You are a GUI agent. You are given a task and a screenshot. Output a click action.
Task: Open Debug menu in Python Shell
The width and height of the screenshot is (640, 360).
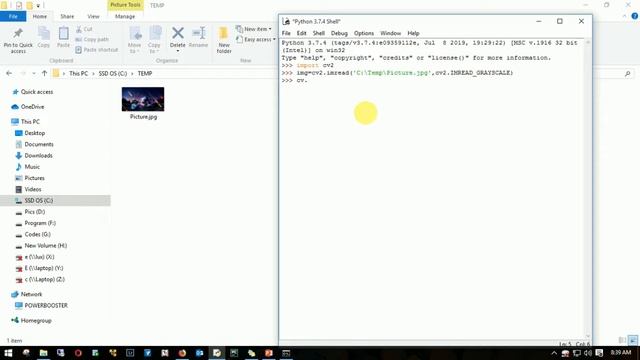tap(339, 33)
